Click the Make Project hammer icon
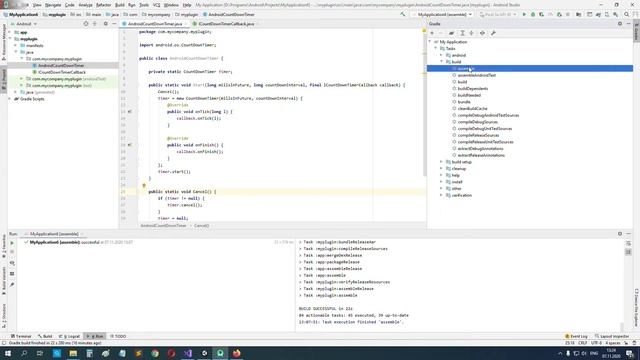Image resolution: width=640 pixels, height=360 pixels. [402, 14]
